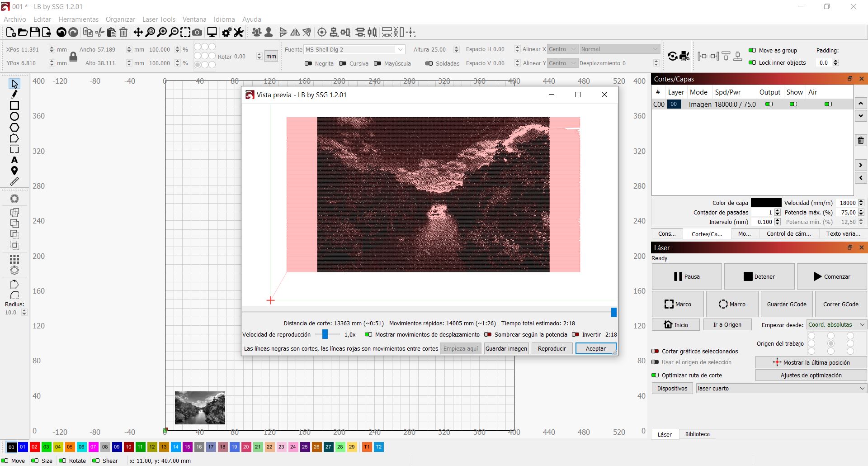Click the camera capture toolbar icon
The image size is (868, 466).
197,33
